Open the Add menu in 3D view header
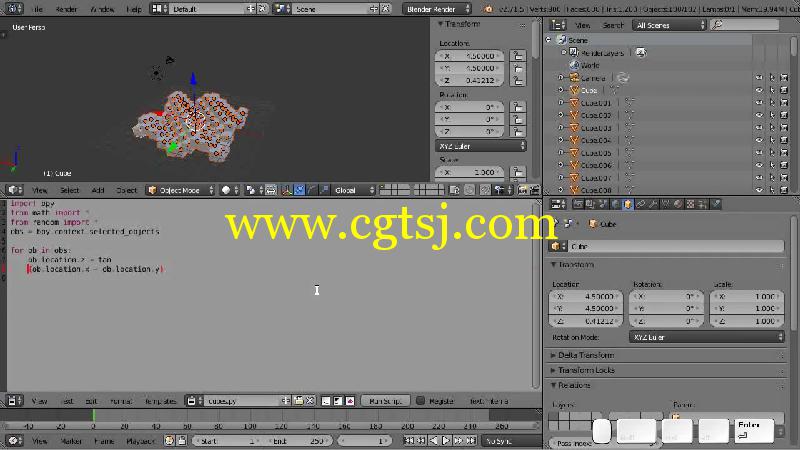This screenshot has width=800, height=450. pyautogui.click(x=98, y=190)
